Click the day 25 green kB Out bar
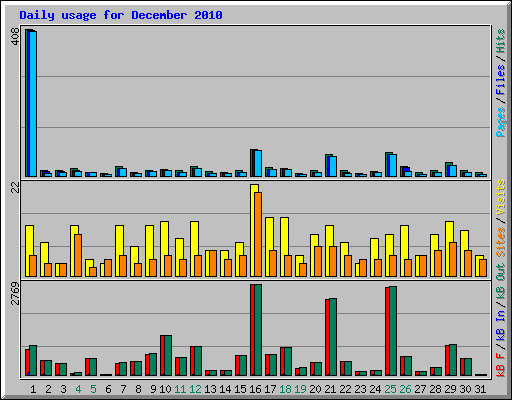The image size is (512, 400). (393, 331)
